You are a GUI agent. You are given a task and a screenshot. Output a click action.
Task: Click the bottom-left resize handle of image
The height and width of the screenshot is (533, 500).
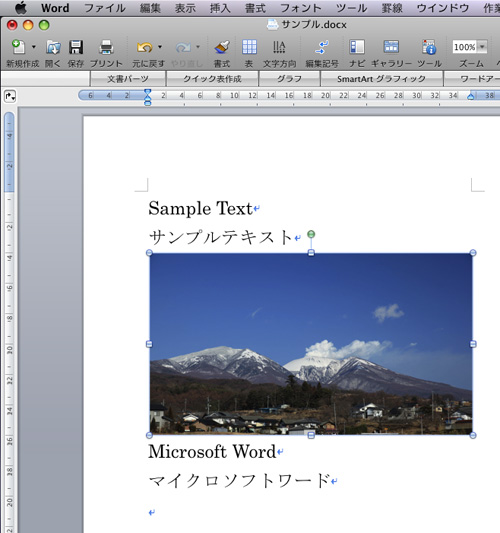149,435
